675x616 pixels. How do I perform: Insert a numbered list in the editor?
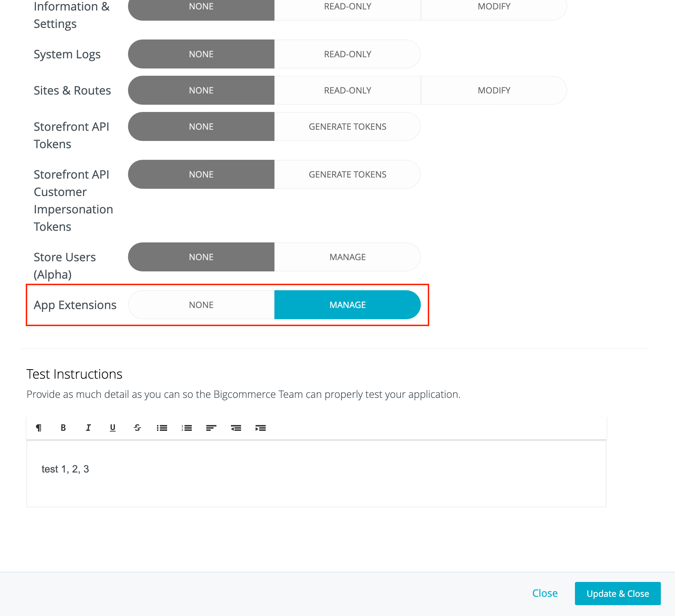click(186, 428)
